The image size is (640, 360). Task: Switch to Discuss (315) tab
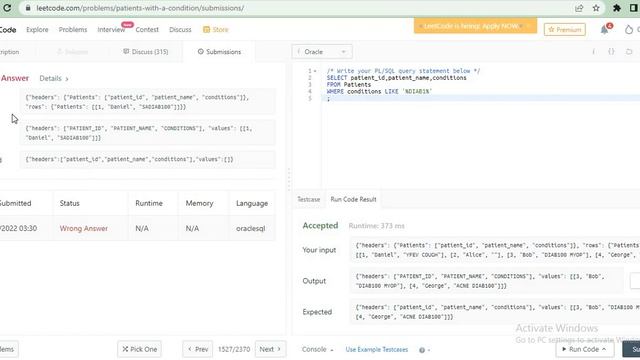[146, 52]
